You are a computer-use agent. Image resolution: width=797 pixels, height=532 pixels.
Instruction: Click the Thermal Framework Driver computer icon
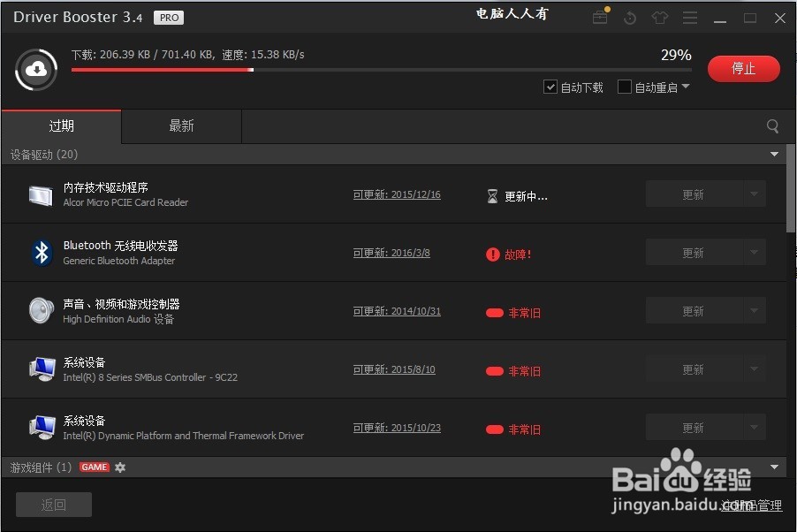[42, 428]
